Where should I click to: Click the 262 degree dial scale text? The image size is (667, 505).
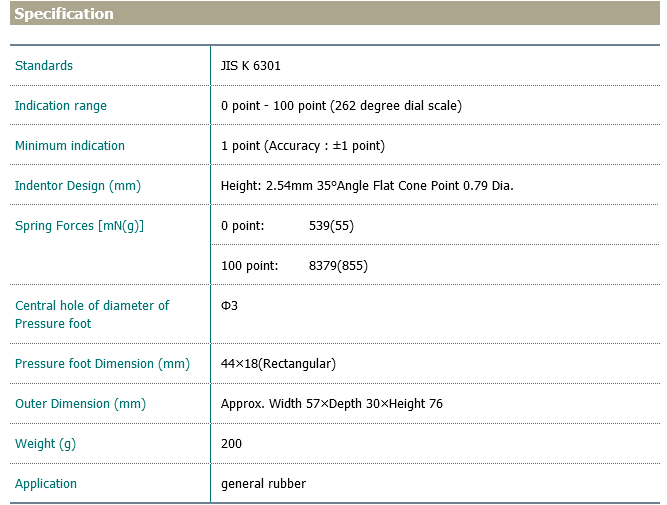tap(400, 106)
